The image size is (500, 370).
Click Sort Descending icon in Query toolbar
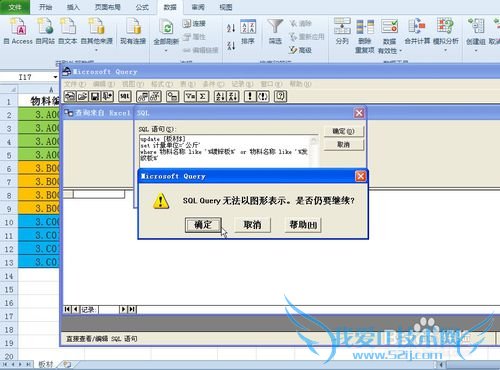[x=233, y=96]
